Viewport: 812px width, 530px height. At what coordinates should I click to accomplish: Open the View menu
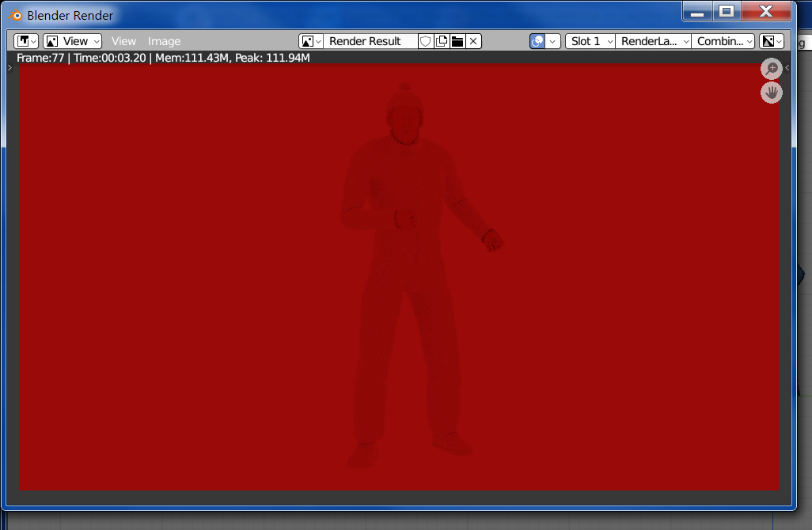123,41
